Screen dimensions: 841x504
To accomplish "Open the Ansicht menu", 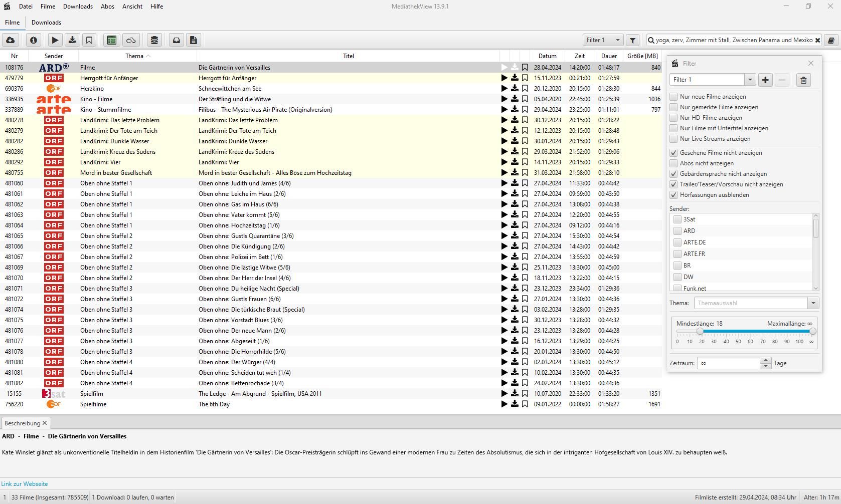I will pos(132,7).
